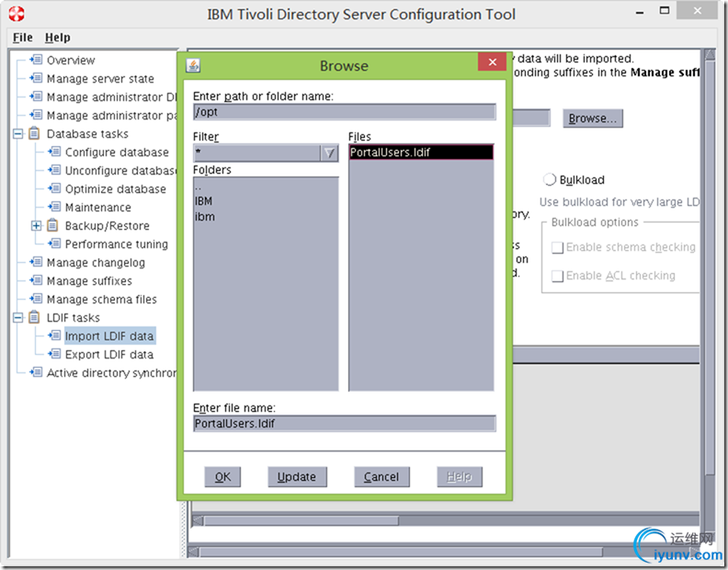Click the LDIF tasks clipboard icon
Viewport: 728px width, 570px height.
coord(34,317)
